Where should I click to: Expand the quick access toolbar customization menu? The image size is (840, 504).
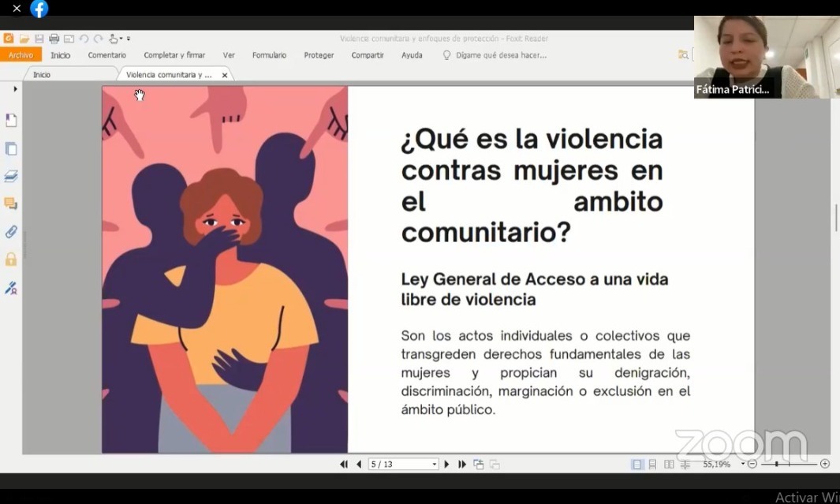click(x=129, y=38)
